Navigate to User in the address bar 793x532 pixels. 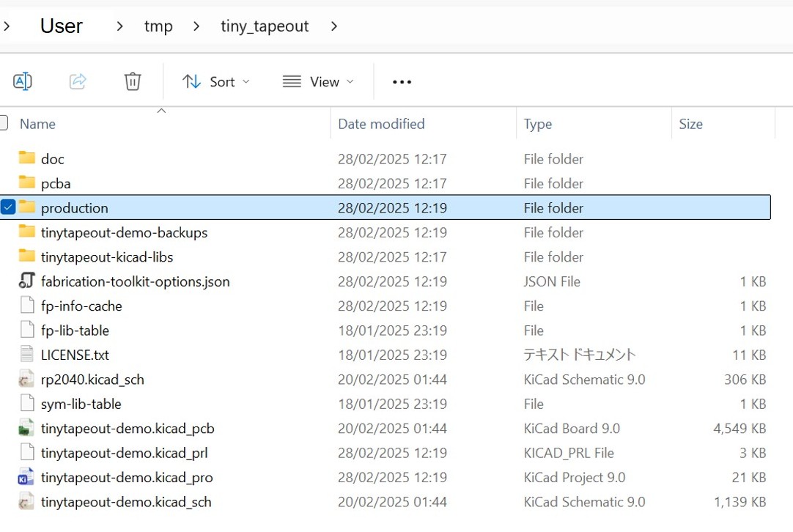coord(61,26)
